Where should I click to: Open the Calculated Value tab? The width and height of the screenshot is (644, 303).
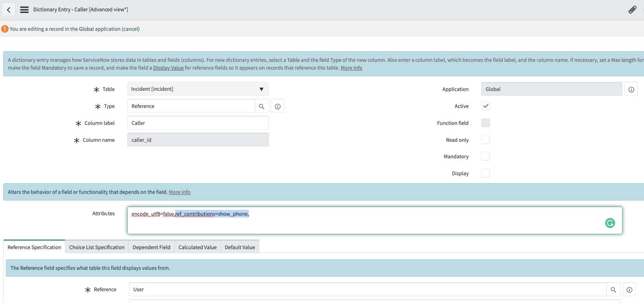pos(198,247)
